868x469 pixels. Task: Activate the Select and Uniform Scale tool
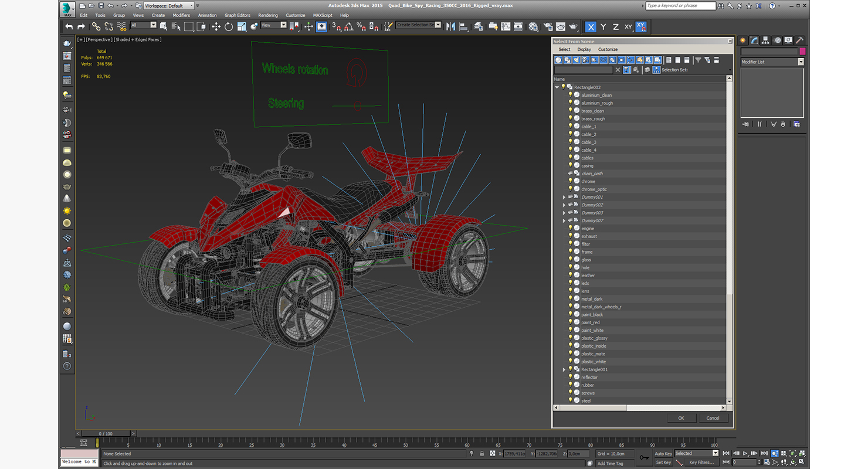[241, 26]
